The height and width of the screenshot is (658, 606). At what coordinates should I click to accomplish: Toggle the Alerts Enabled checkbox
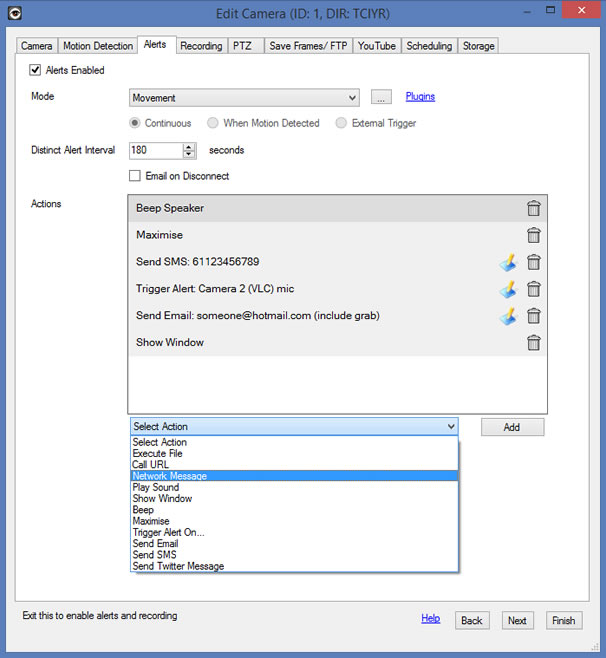pyautogui.click(x=36, y=71)
